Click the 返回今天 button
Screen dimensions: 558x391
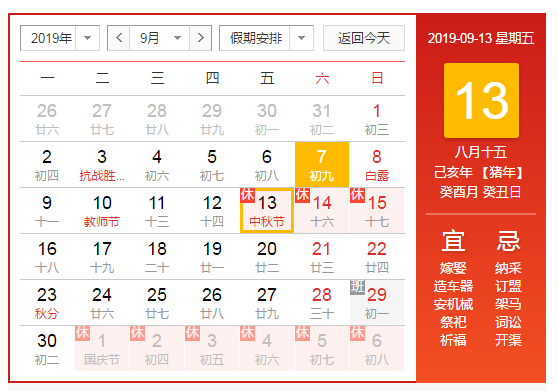(x=364, y=38)
